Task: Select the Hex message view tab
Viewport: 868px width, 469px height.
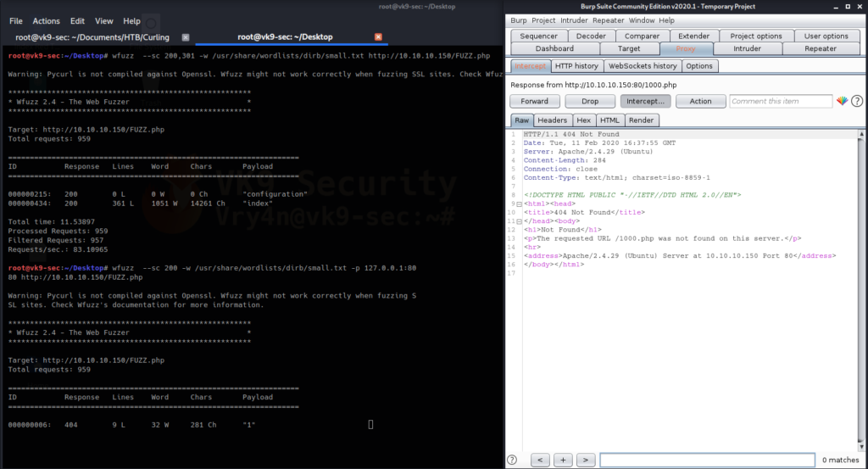Action: tap(583, 120)
